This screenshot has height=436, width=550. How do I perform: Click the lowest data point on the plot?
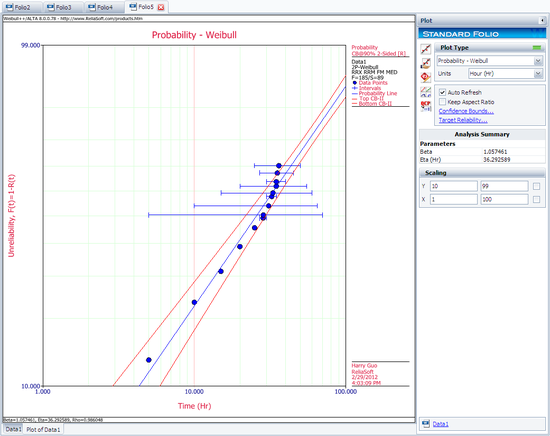click(x=149, y=360)
